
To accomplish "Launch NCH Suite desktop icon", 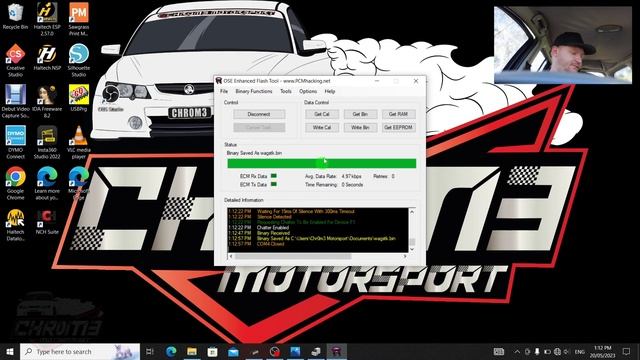I will pos(47,222).
